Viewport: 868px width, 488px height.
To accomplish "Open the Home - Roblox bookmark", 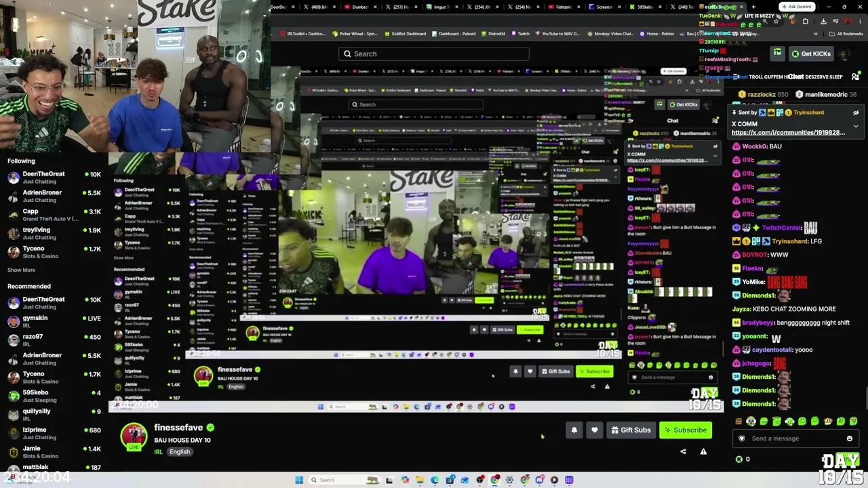I will point(658,34).
